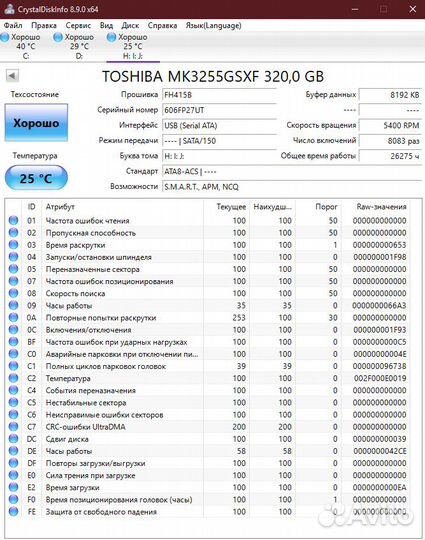Click status orb of attribute C4

click(x=13, y=390)
